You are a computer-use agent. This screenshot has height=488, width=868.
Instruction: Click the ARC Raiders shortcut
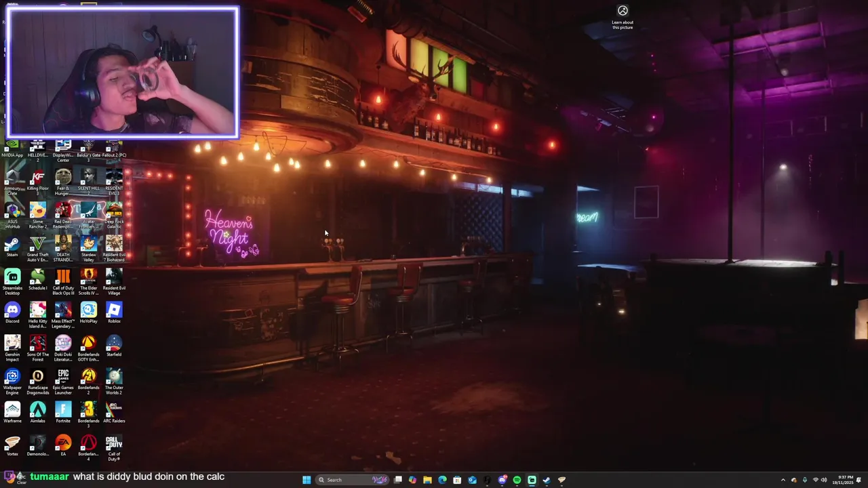(x=114, y=413)
